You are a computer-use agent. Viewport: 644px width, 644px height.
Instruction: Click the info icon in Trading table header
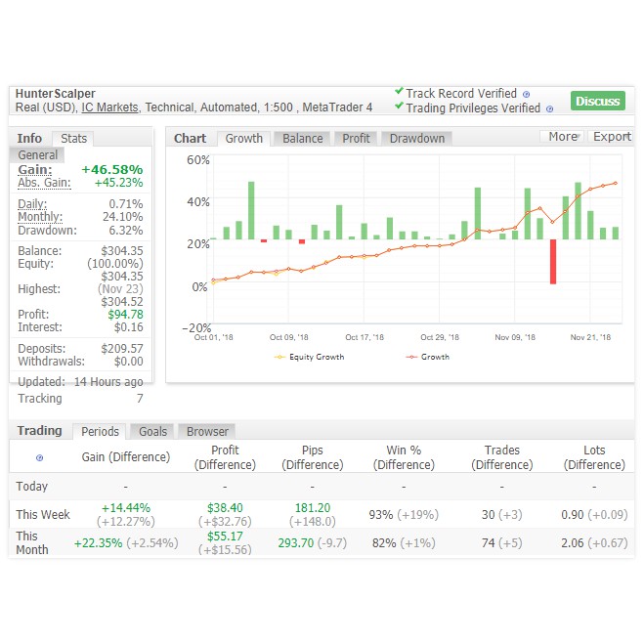(x=39, y=457)
